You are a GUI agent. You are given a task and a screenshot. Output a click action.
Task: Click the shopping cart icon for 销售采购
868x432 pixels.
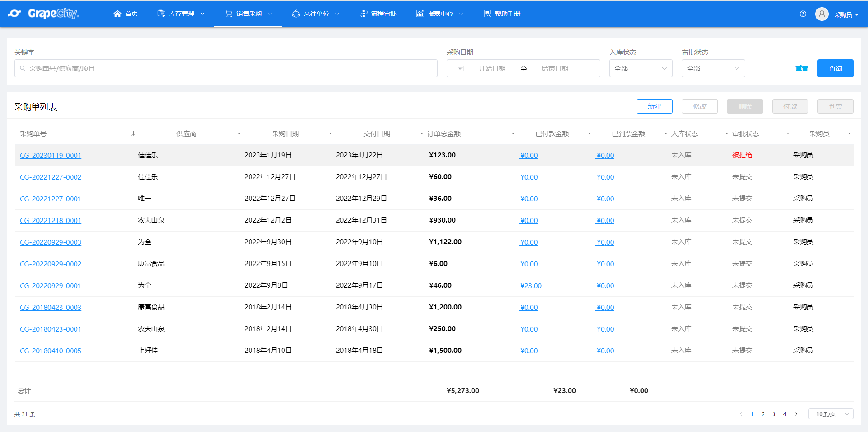(x=229, y=14)
